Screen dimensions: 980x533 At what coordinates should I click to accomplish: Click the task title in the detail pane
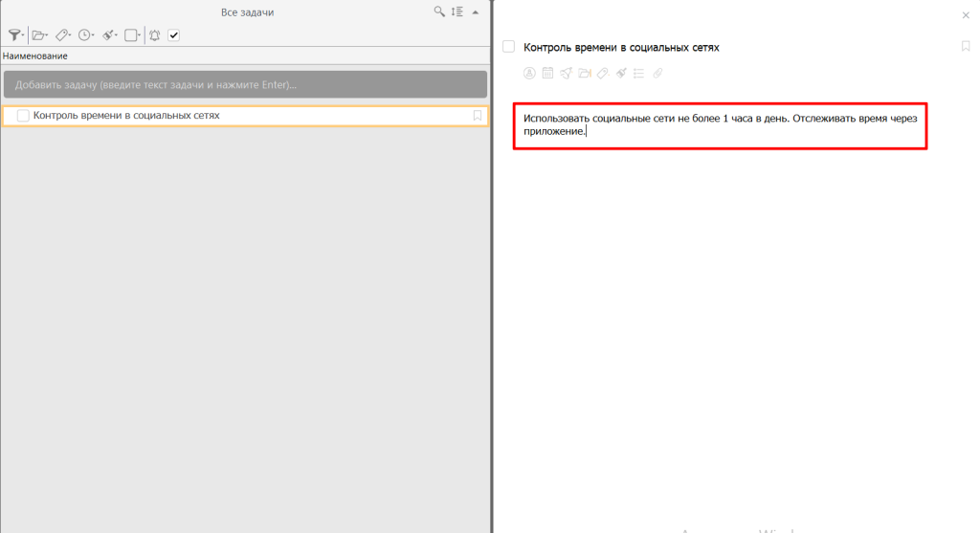tap(621, 48)
